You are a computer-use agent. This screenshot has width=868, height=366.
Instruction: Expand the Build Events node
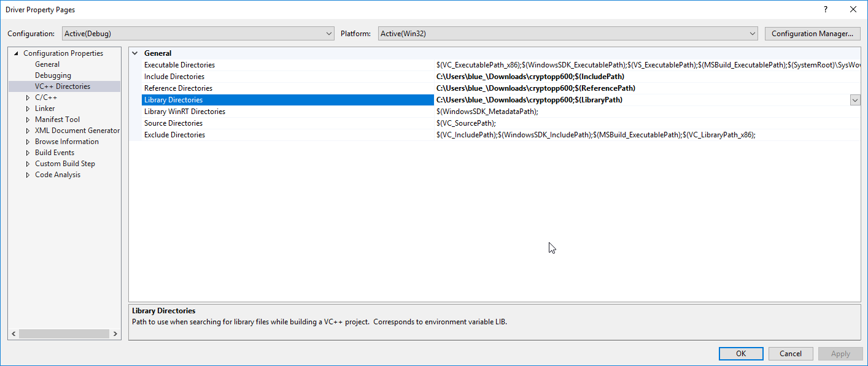27,152
